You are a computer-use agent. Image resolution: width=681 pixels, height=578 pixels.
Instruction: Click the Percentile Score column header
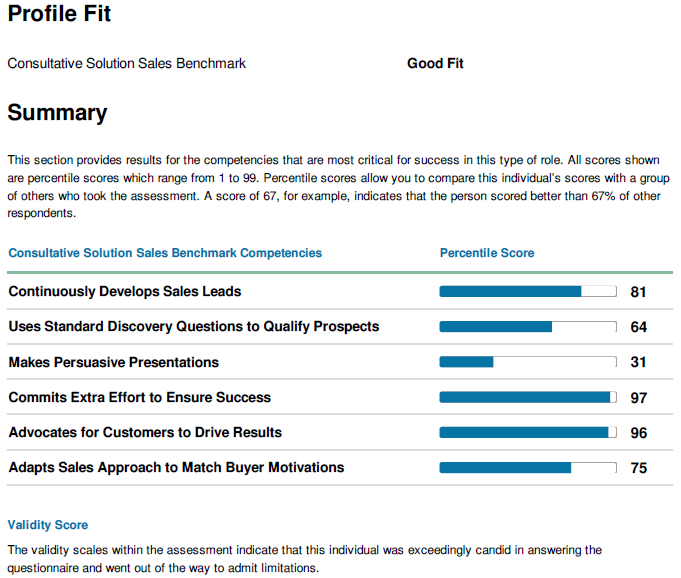[x=487, y=253]
